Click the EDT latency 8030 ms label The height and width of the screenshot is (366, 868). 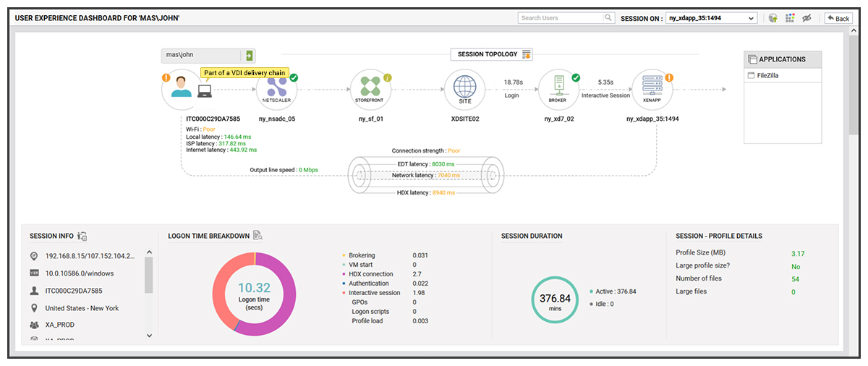pyautogui.click(x=426, y=164)
